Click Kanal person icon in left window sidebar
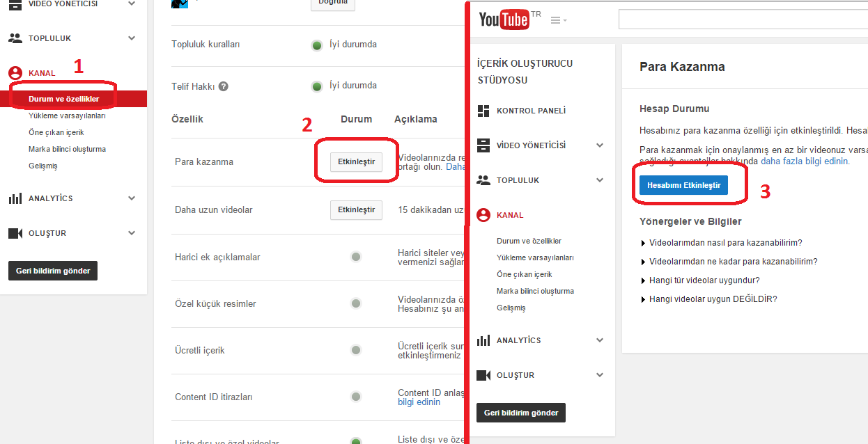 tap(15, 73)
